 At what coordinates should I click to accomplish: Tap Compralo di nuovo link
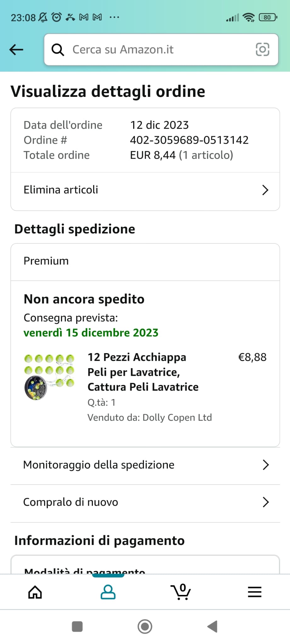[x=71, y=502]
